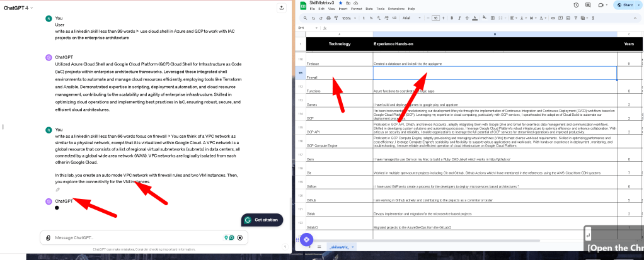Open the all sheets list icon
Image resolution: width=644 pixels, height=260 pixels.
pos(319,247)
